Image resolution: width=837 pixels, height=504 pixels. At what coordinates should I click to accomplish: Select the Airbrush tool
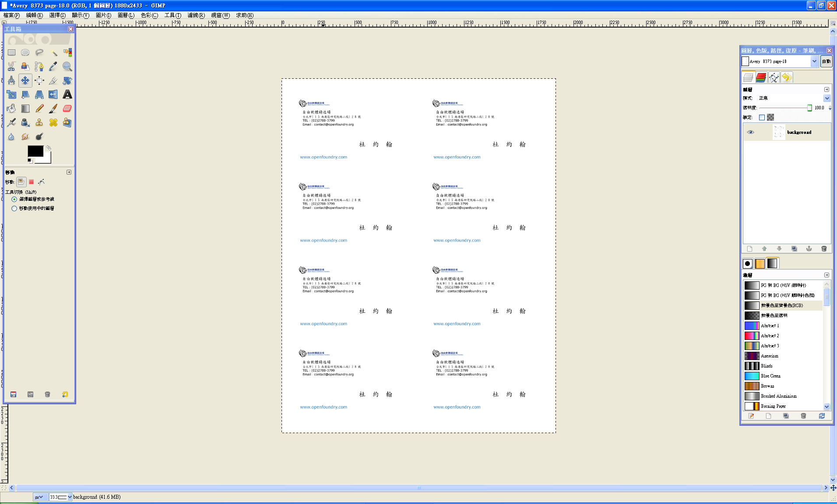tap(11, 122)
